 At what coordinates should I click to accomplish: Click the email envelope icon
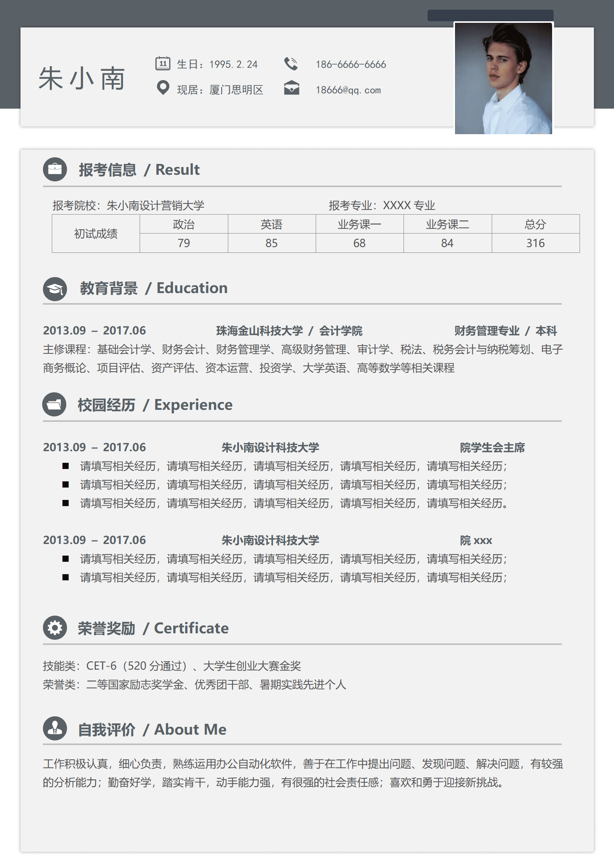291,88
